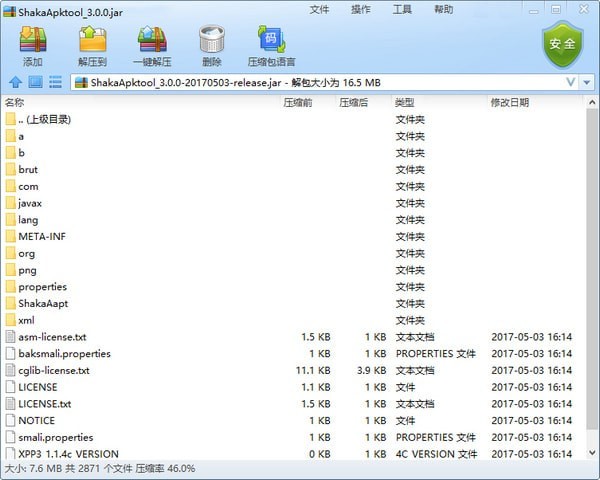Select the LICENSE file name
Screen dimensions: 600x480
[x=38, y=387]
